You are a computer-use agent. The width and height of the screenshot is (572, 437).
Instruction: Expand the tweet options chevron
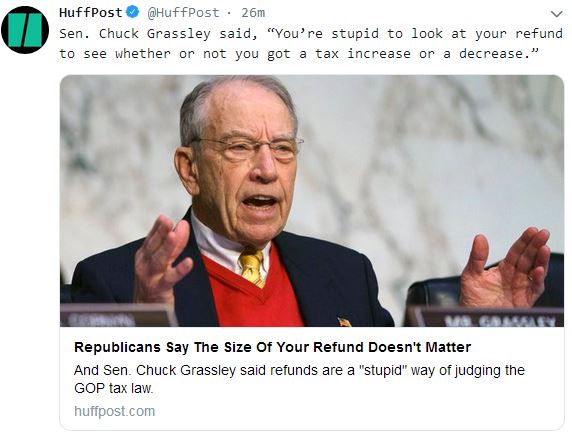tap(556, 14)
